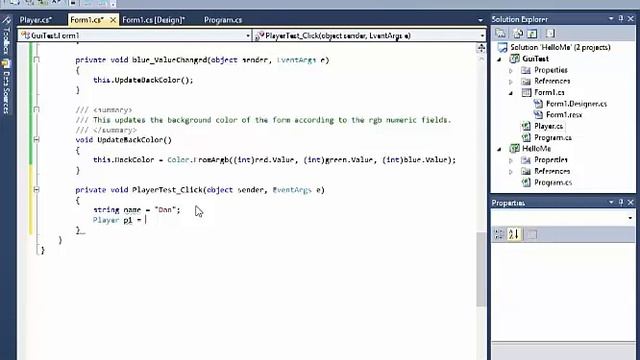Click the 'string name' declaration line
The image size is (640, 360).
point(136,210)
